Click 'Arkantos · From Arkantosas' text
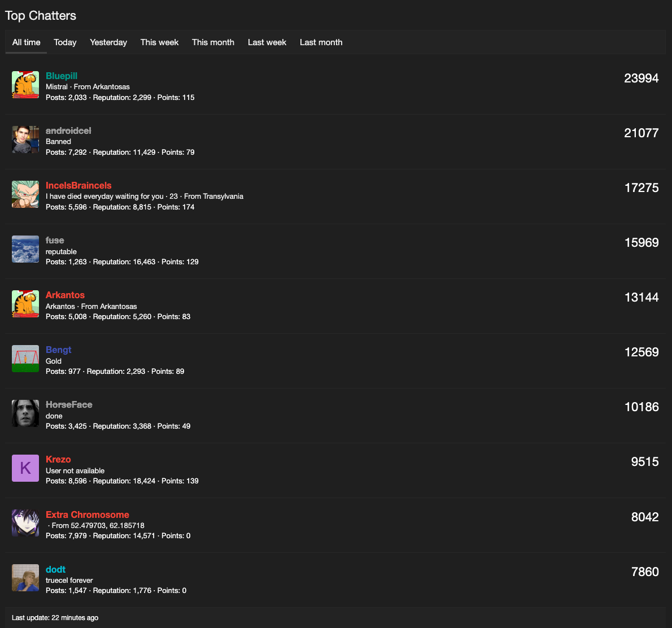This screenshot has height=628, width=672. click(91, 307)
